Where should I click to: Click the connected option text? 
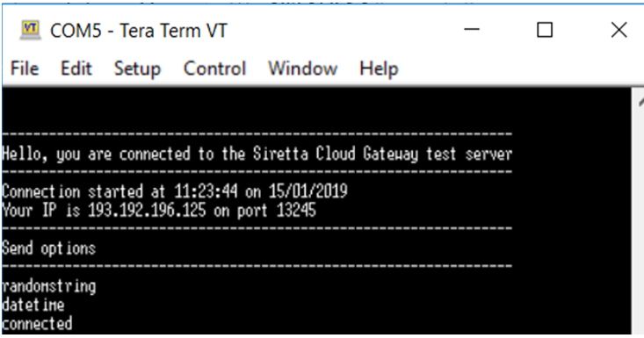pos(37,323)
